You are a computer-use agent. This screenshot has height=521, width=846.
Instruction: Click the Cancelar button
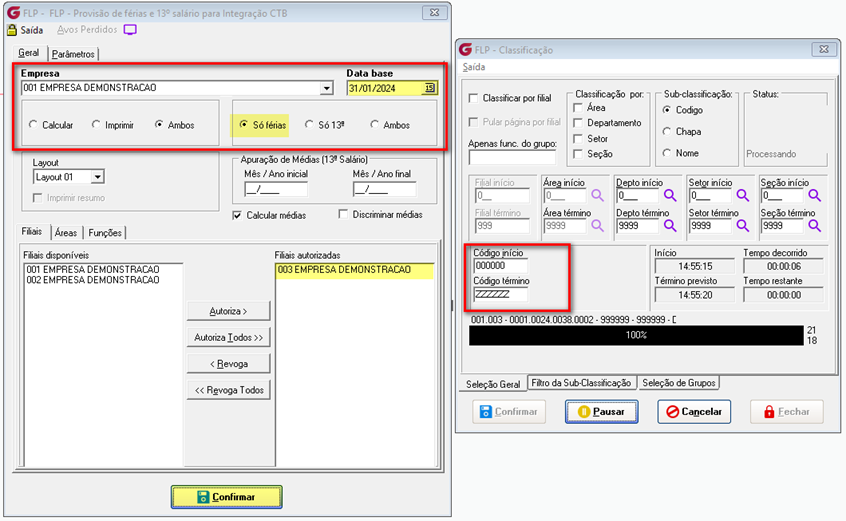pyautogui.click(x=694, y=412)
